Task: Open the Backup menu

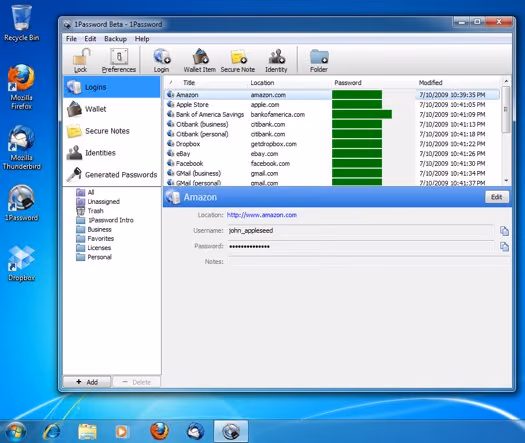Action: 116,39
